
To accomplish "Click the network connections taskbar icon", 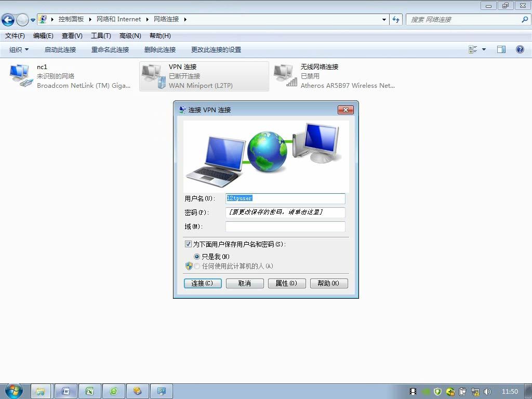I will click(162, 392).
